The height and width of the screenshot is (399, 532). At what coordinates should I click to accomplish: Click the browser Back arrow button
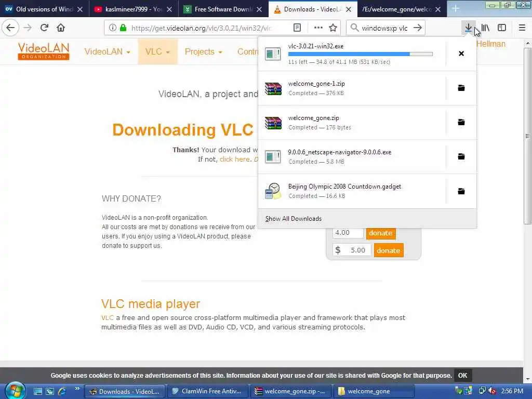[x=10, y=28]
